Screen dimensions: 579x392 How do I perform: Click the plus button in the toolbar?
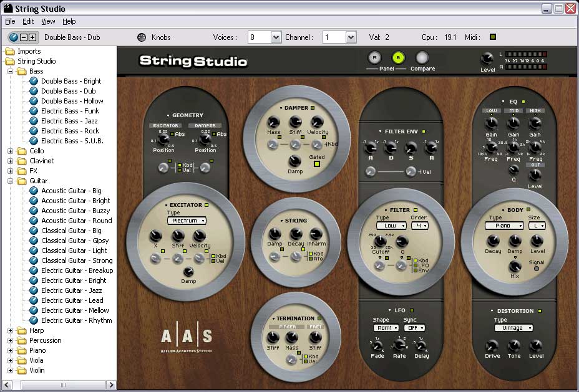(32, 37)
